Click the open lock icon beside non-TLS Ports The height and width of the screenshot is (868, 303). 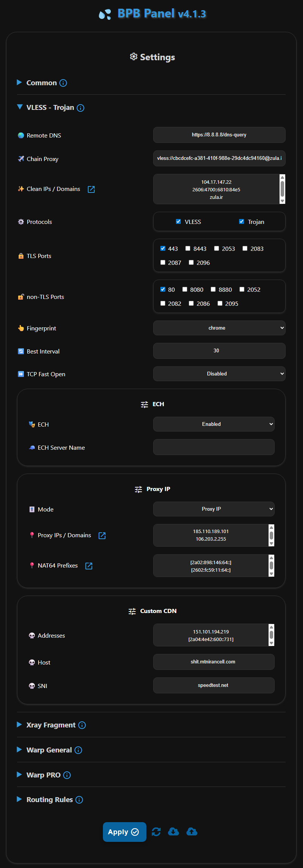[21, 297]
